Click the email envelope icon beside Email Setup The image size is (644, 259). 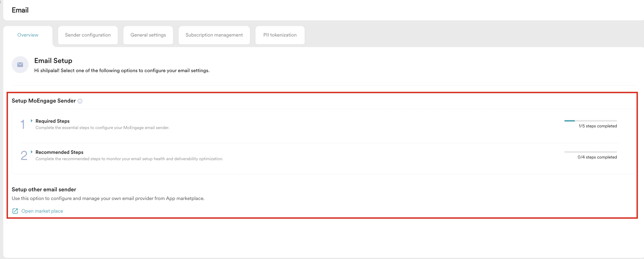click(x=20, y=64)
